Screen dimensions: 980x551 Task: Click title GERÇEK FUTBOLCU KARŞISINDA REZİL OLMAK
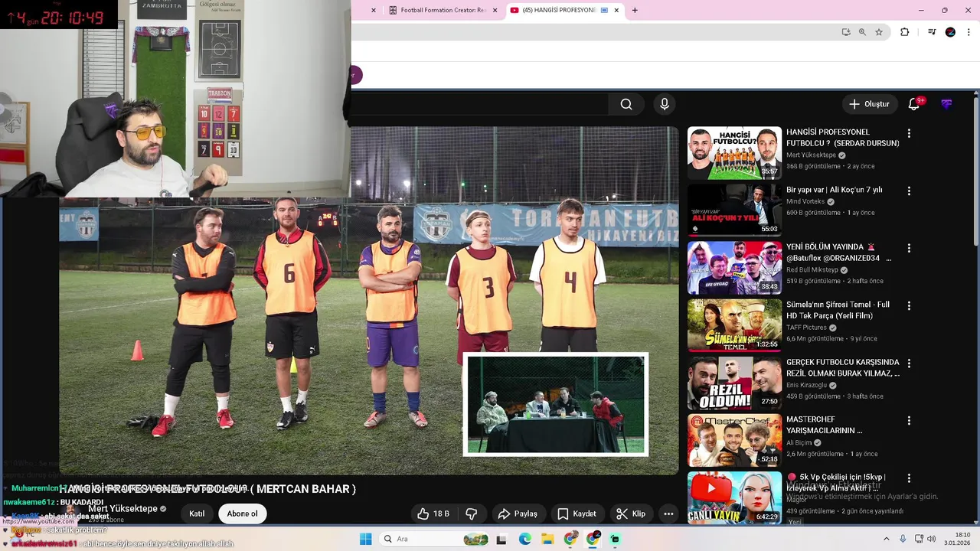[x=843, y=367]
